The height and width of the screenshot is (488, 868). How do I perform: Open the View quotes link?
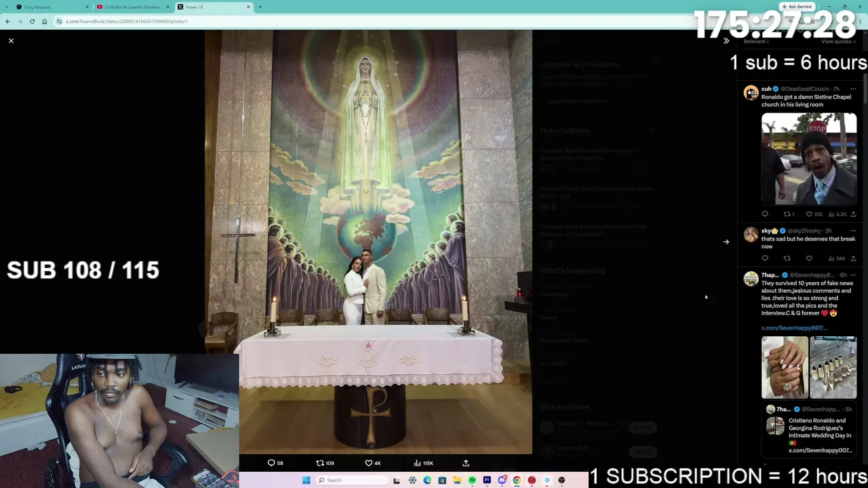click(x=839, y=41)
